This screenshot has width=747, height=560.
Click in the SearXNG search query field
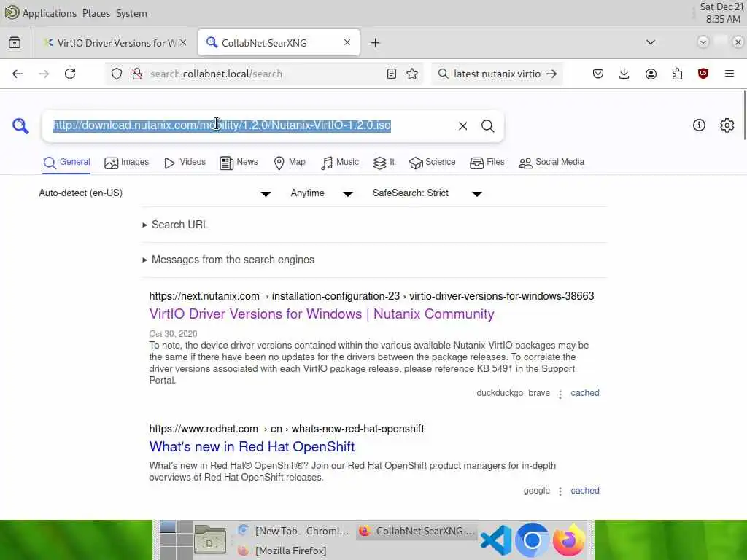(248, 125)
